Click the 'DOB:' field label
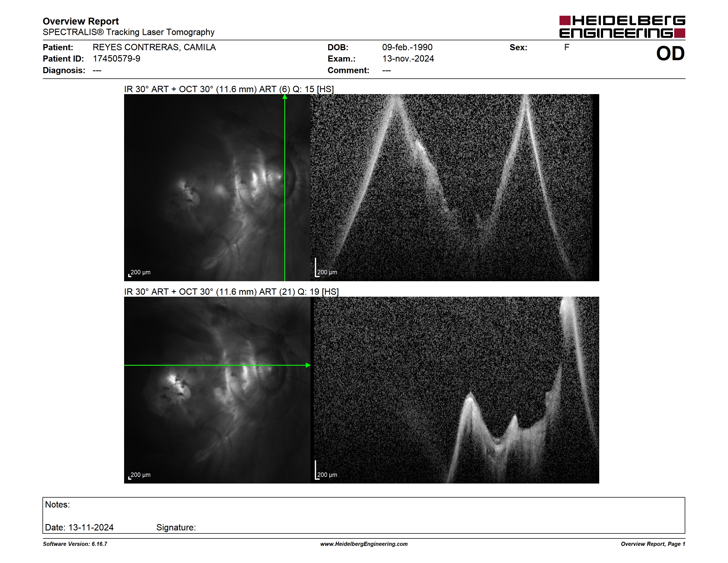 (x=338, y=47)
